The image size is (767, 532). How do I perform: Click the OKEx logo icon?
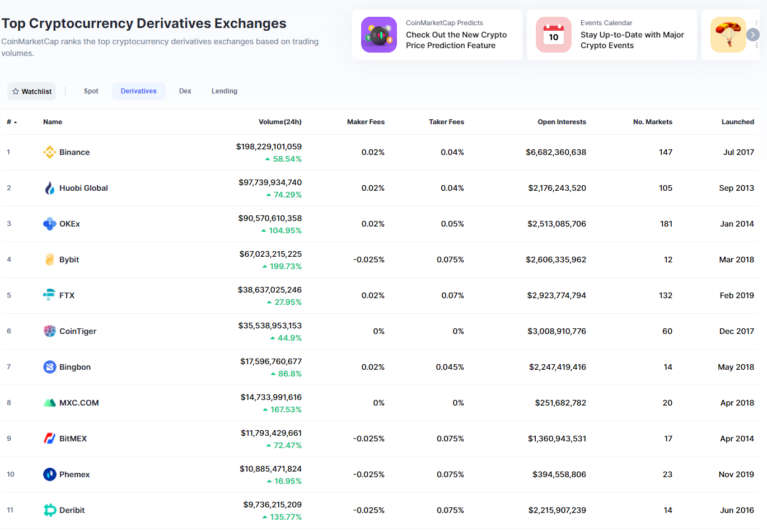click(x=50, y=224)
